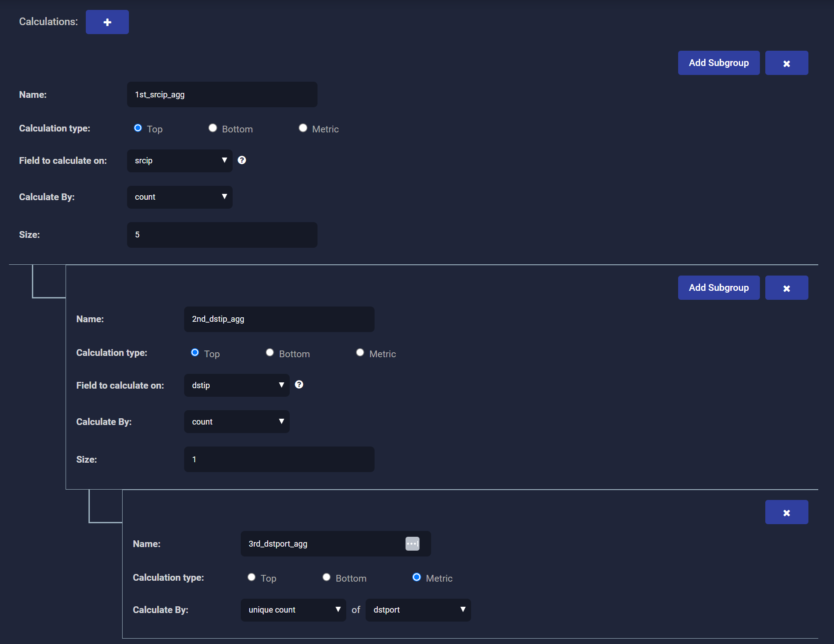Viewport: 834px width, 644px height.
Task: Remove the 3rd_dstport_agg subgroup using X
Action: pos(786,513)
